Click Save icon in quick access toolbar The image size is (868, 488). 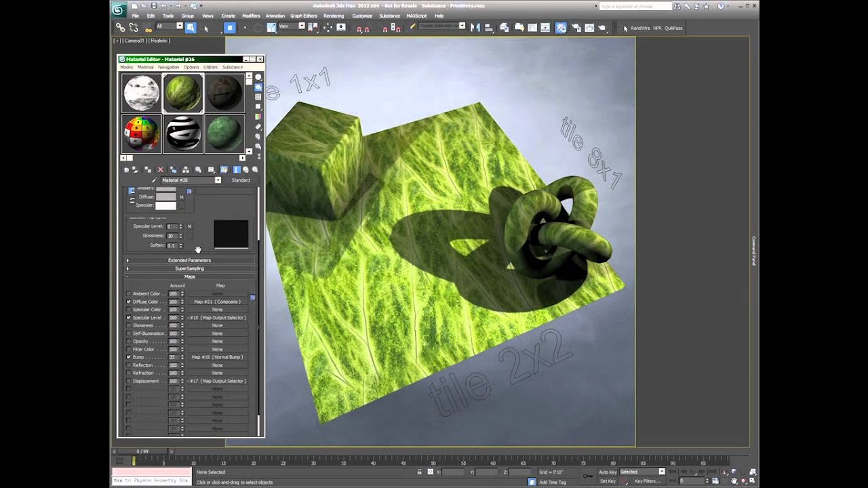[154, 5]
